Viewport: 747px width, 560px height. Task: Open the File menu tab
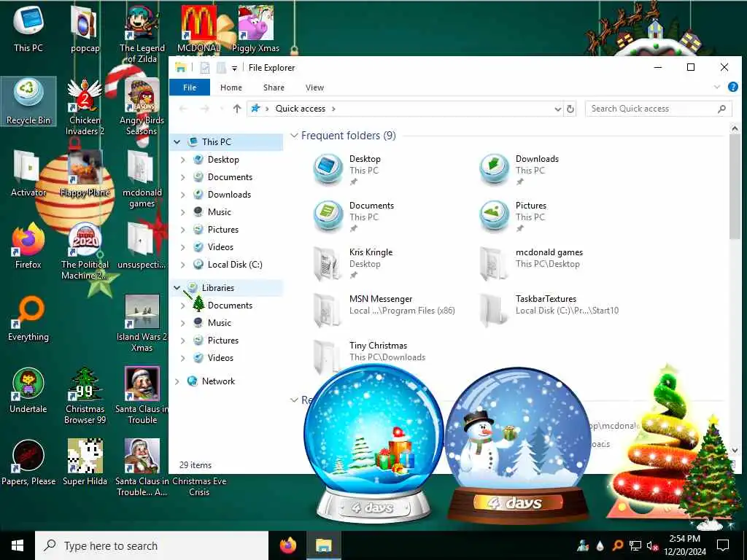[x=190, y=87]
